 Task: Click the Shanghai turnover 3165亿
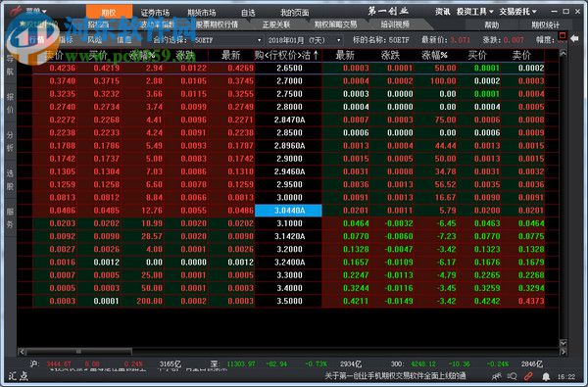[x=171, y=364]
